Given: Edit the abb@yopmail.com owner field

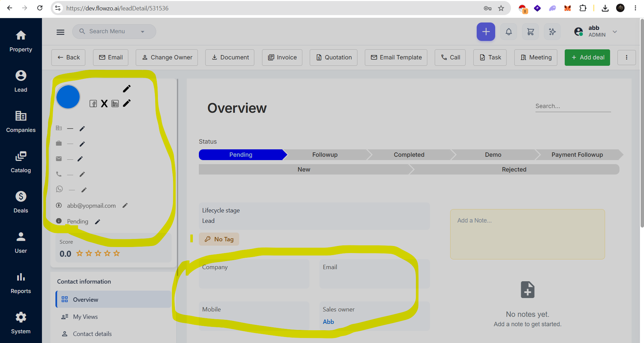Looking at the screenshot, I should (125, 205).
